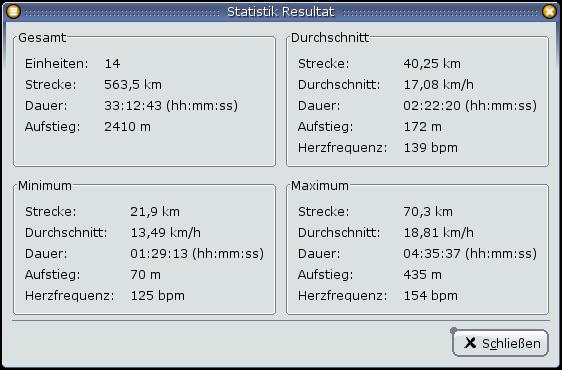Screen dimensions: 562x370
Task: Click Herzfrequenz label in Minimum group
Action: (70, 296)
